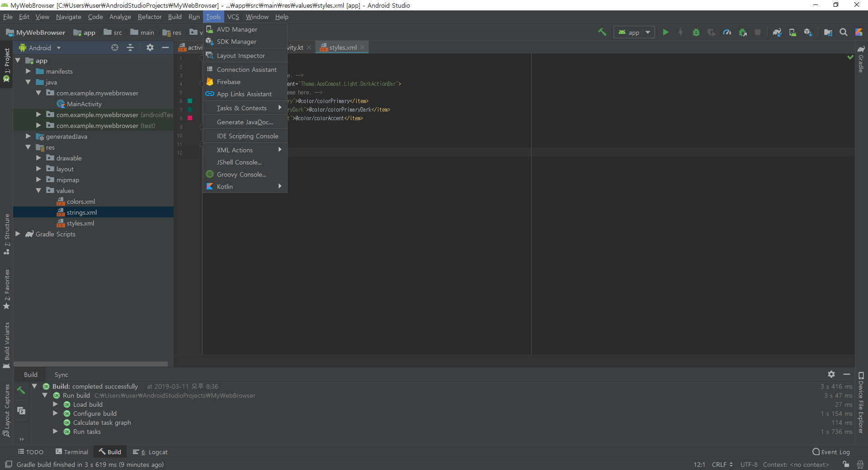Click UTF-8 encoding in status bar

[x=749, y=465]
